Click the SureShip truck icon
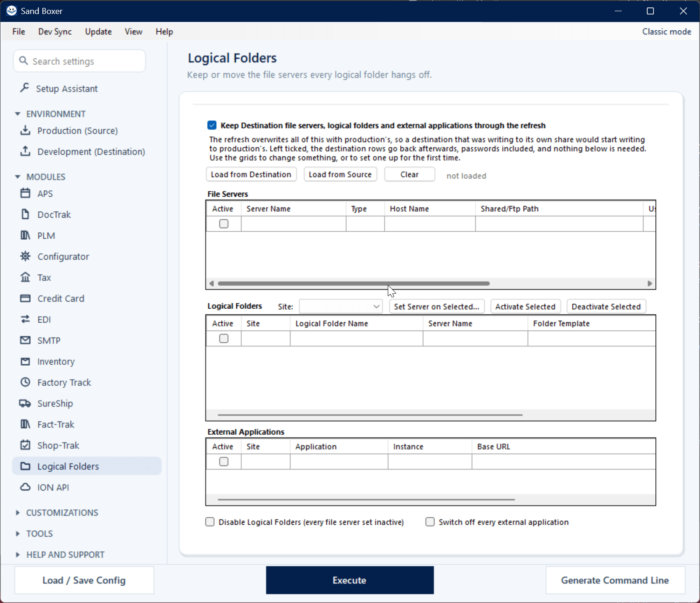This screenshot has width=700, height=603. pos(25,403)
